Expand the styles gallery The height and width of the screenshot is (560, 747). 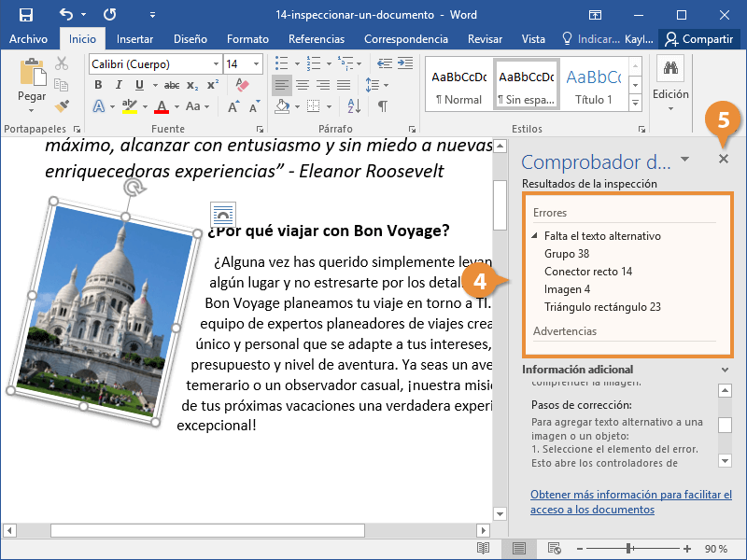point(635,103)
